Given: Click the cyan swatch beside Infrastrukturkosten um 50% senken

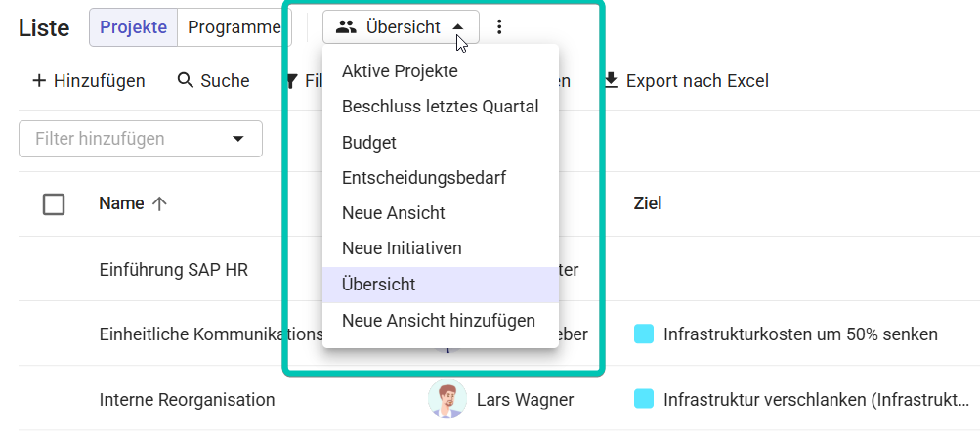Looking at the screenshot, I should (x=644, y=334).
